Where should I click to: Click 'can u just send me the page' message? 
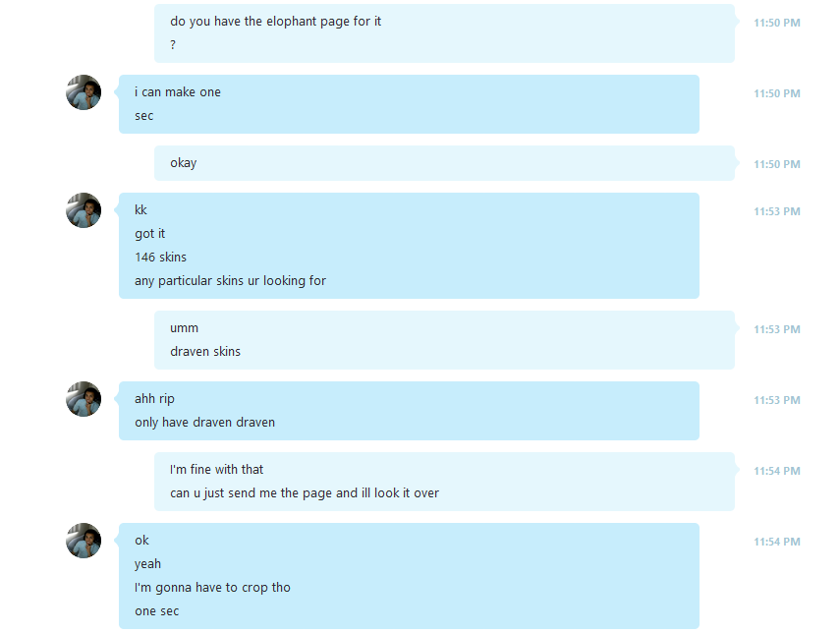pyautogui.click(x=305, y=493)
